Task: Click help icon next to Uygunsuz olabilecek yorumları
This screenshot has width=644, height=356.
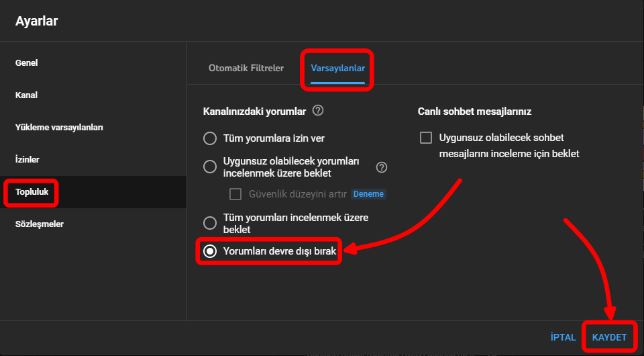Action: [x=382, y=167]
